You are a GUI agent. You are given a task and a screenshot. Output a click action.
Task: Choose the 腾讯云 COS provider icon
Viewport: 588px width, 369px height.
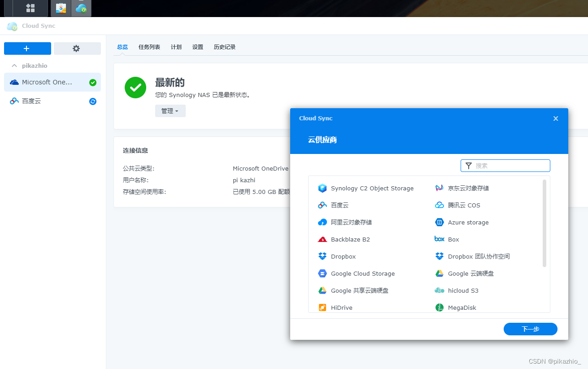coord(440,205)
